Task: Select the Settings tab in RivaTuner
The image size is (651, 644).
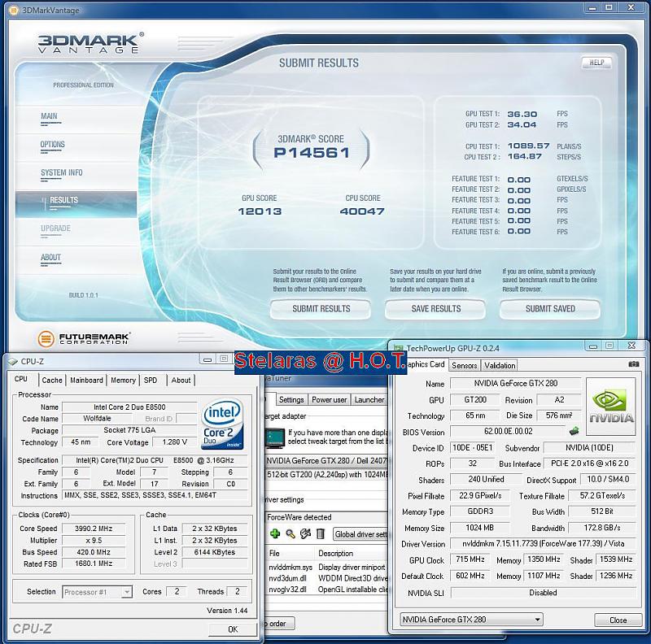Action: [x=291, y=399]
